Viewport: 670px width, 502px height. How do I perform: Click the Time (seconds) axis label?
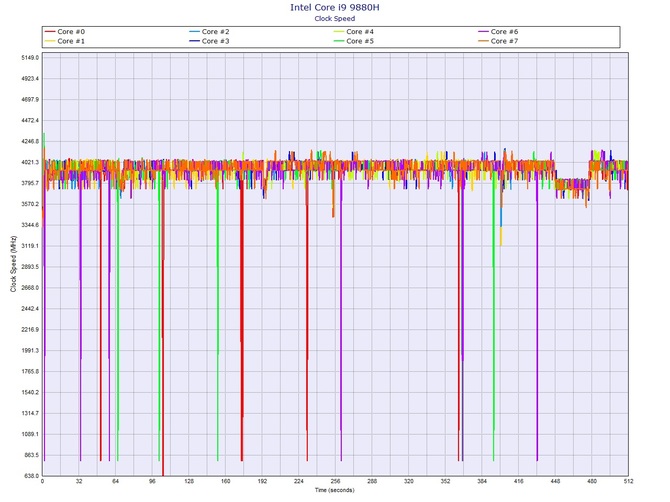(x=335, y=490)
